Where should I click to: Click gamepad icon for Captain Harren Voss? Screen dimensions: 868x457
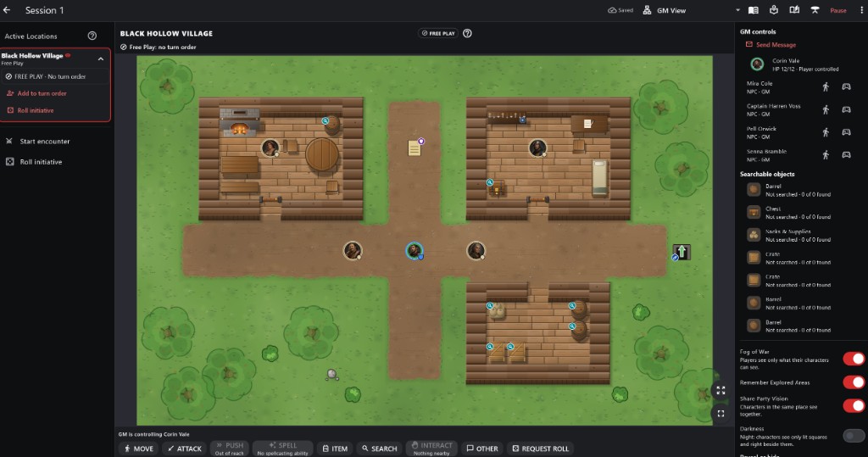click(847, 109)
